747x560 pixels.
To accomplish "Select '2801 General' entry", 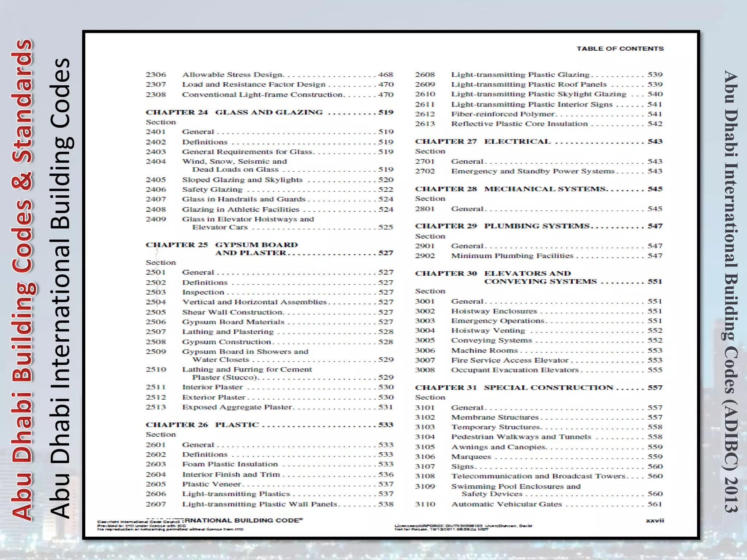I will 539,209.
